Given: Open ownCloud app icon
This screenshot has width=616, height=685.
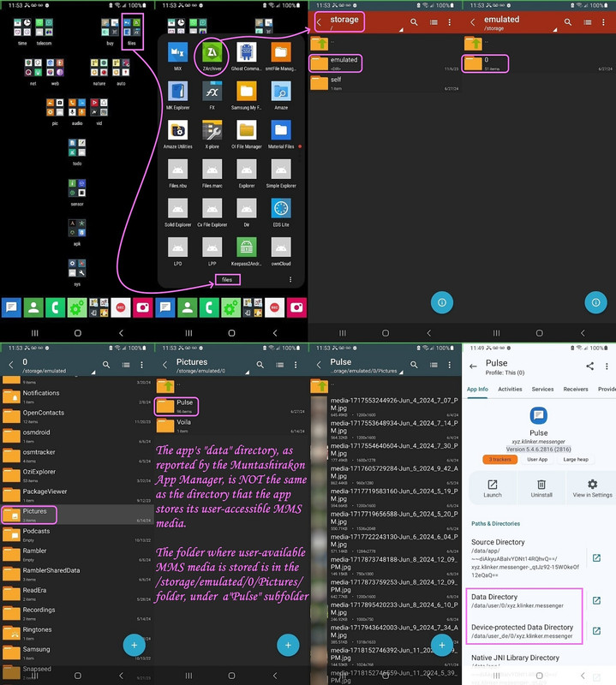Looking at the screenshot, I should (281, 247).
